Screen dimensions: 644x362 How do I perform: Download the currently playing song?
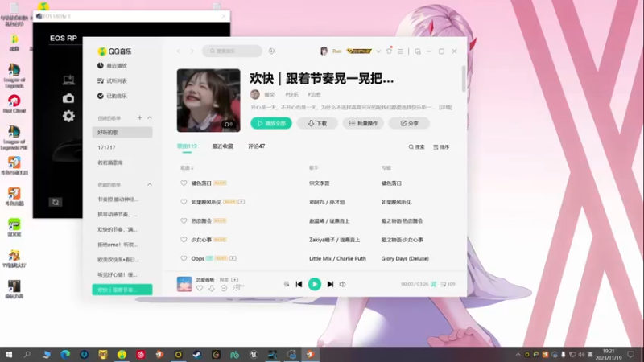(212, 289)
